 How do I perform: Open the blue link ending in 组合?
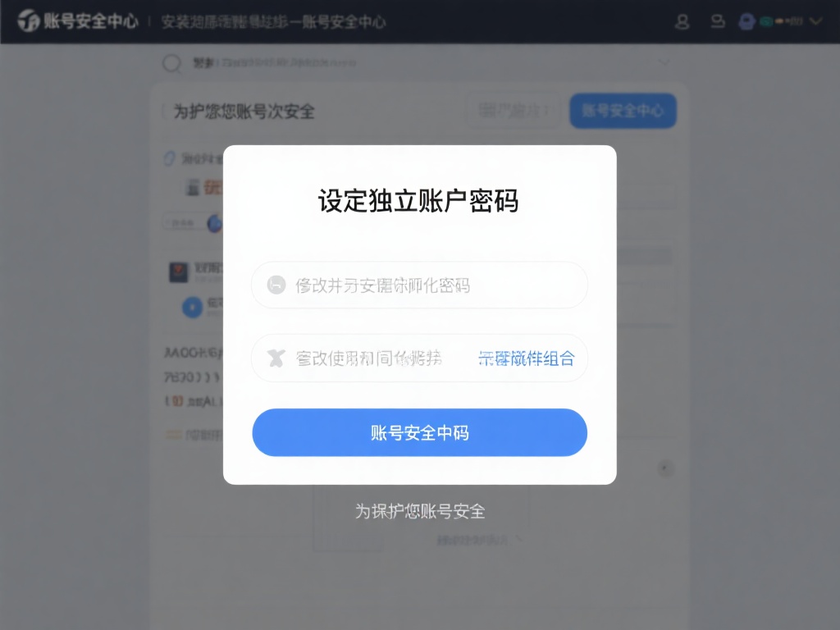point(526,358)
